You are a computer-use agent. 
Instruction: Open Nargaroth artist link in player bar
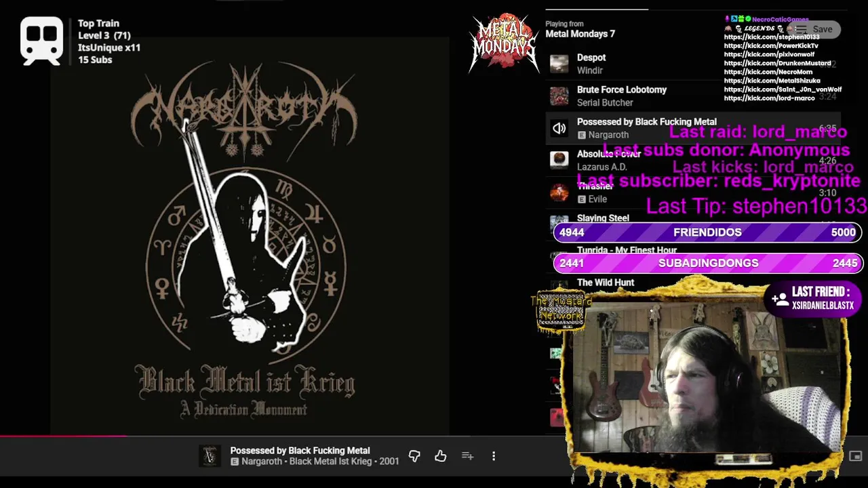click(x=262, y=462)
